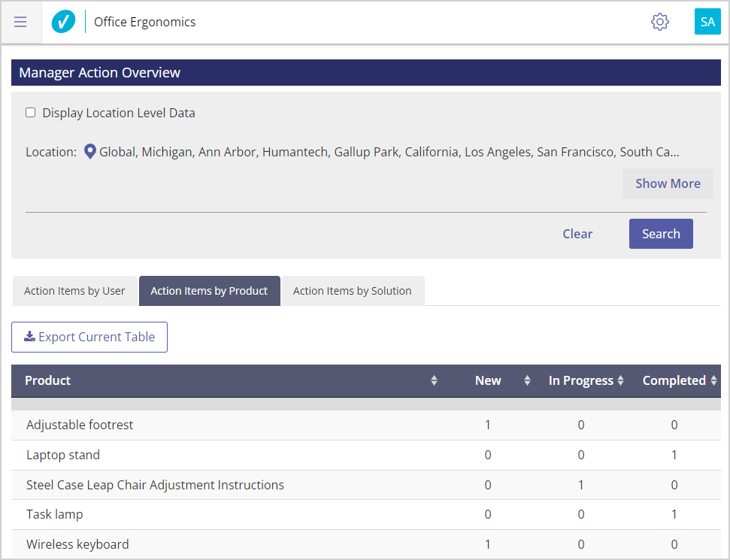The image size is (730, 560).
Task: Select the Wireless keyboard product row
Action: pyautogui.click(x=366, y=545)
